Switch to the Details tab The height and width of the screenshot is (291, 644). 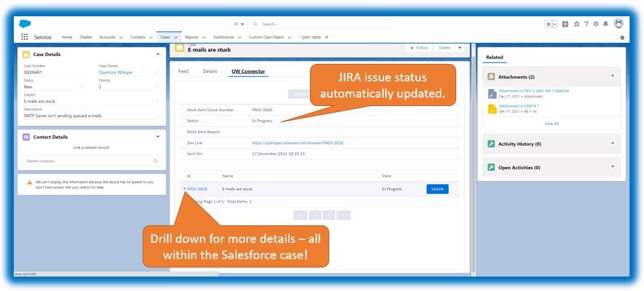tap(210, 71)
